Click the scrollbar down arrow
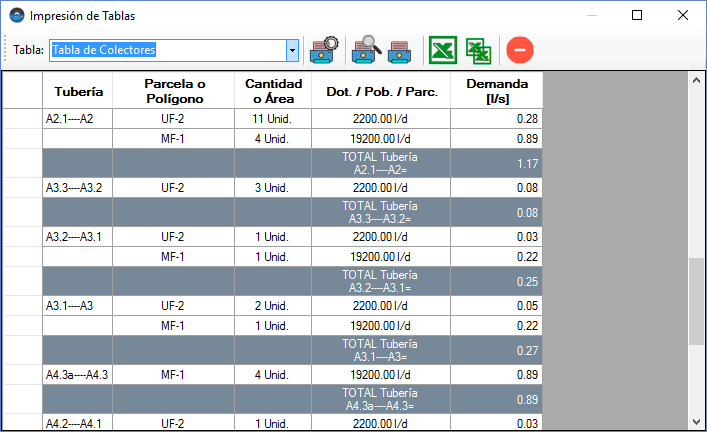Screen dimensions: 707x432 pyautogui.click(x=697, y=422)
